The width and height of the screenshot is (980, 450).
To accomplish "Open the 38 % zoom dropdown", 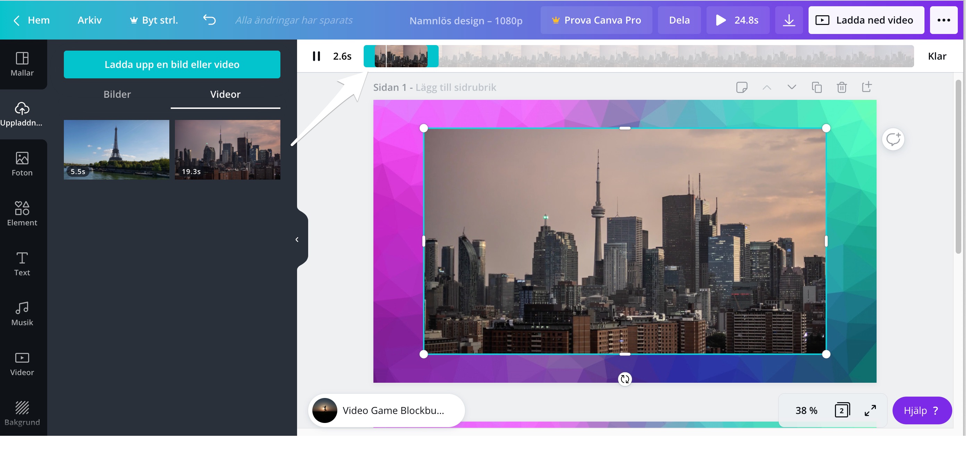I will click(x=806, y=410).
